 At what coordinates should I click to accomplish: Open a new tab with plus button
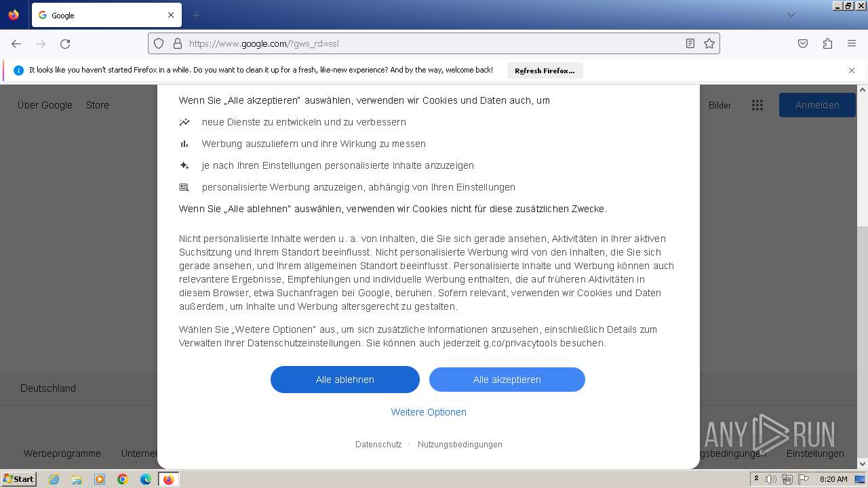[196, 15]
